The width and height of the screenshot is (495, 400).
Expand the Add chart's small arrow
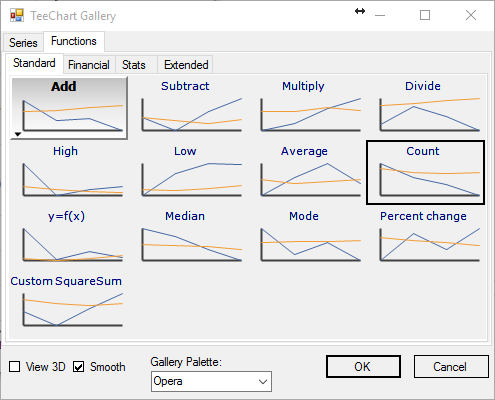pyautogui.click(x=18, y=134)
